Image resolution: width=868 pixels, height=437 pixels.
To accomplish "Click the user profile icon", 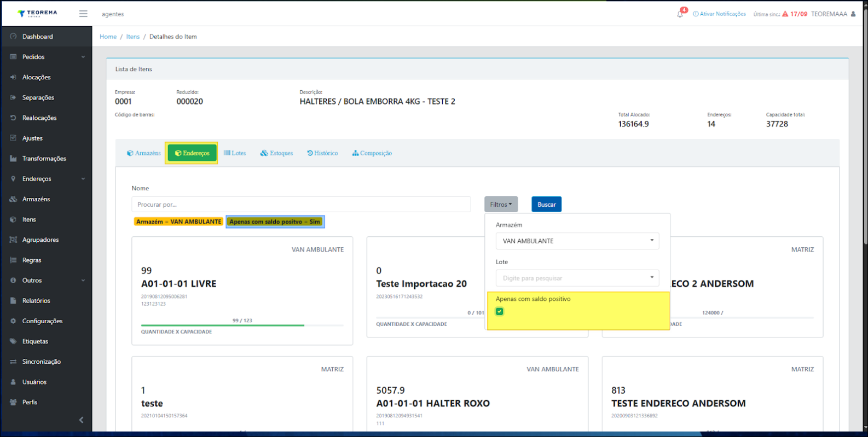I will pos(853,14).
